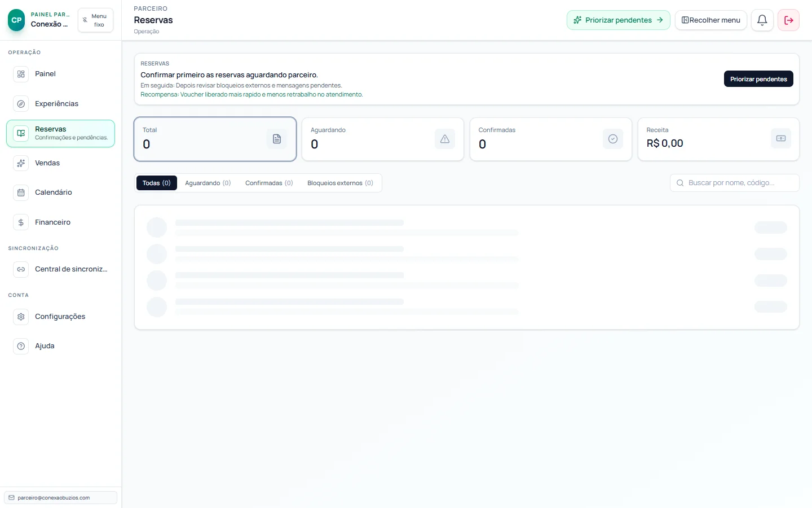Select the Total summary card
Viewport: 812px width, 508px height.
point(215,139)
